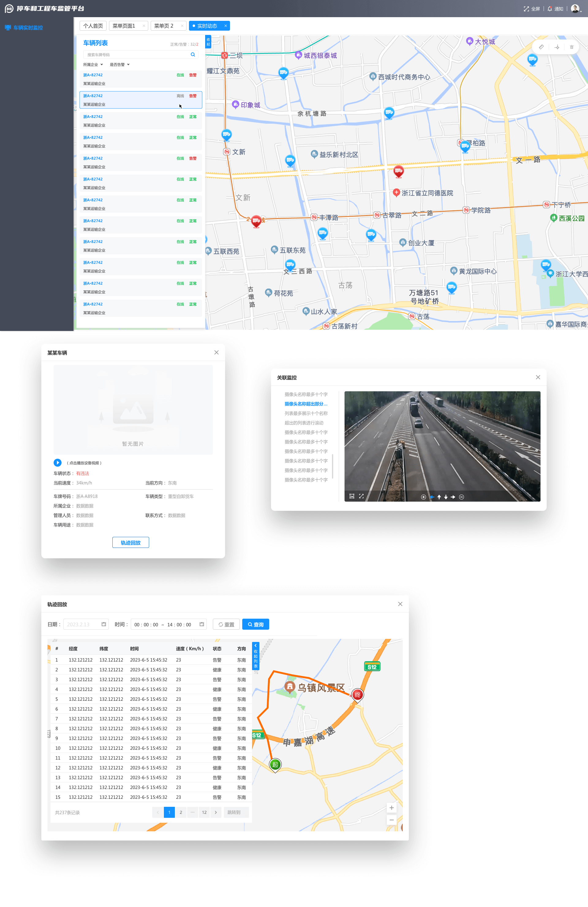
Task: Pan camera left with blue arrow
Action: coord(432,497)
